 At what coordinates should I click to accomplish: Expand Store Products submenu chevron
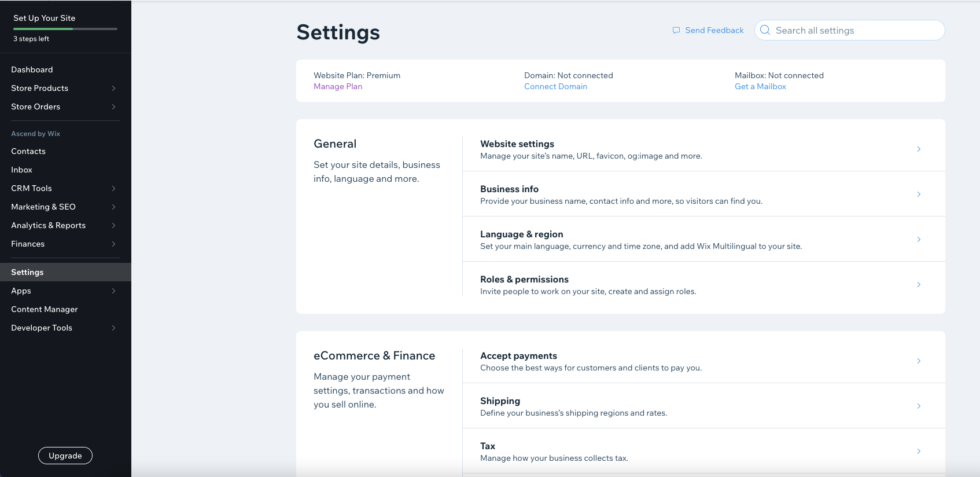point(113,88)
